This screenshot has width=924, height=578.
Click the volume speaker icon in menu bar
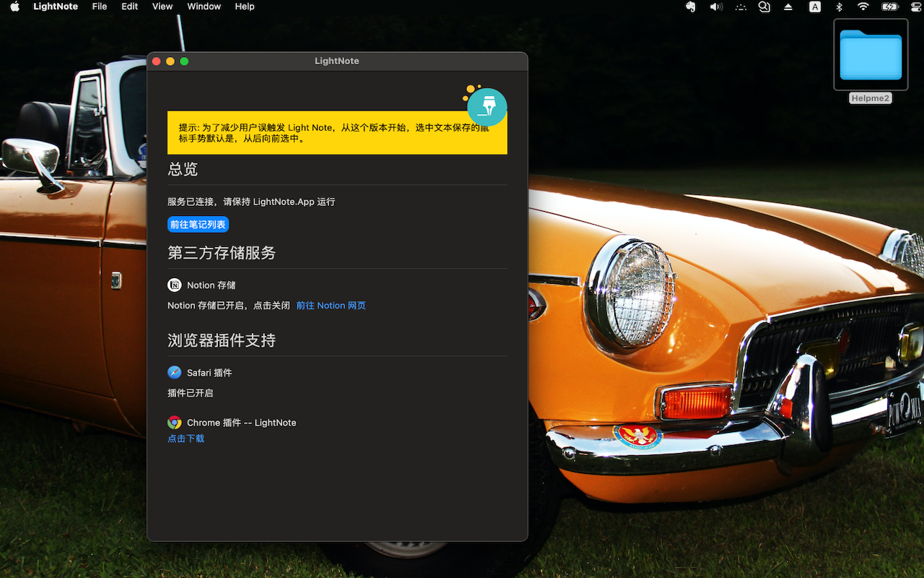(x=715, y=7)
